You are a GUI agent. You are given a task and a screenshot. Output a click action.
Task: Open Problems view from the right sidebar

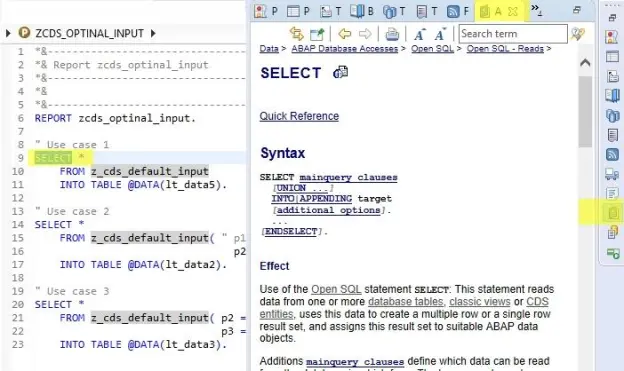pyautogui.click(x=612, y=37)
